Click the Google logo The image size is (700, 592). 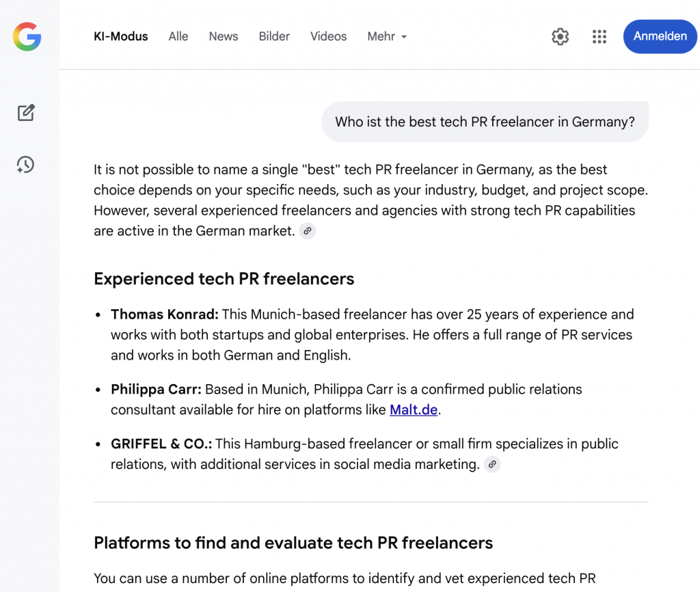coord(27,36)
